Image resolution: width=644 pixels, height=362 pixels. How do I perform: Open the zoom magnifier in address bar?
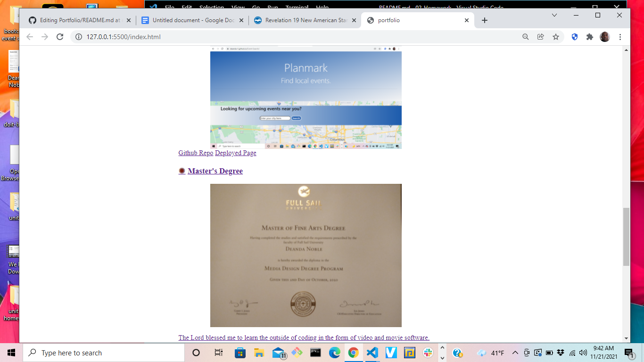click(x=526, y=37)
